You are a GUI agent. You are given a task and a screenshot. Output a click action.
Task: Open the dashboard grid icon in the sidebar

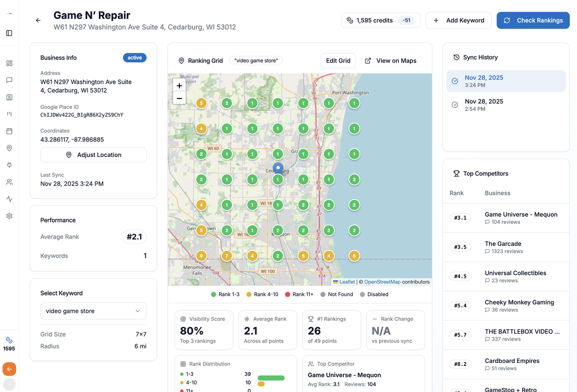point(9,63)
